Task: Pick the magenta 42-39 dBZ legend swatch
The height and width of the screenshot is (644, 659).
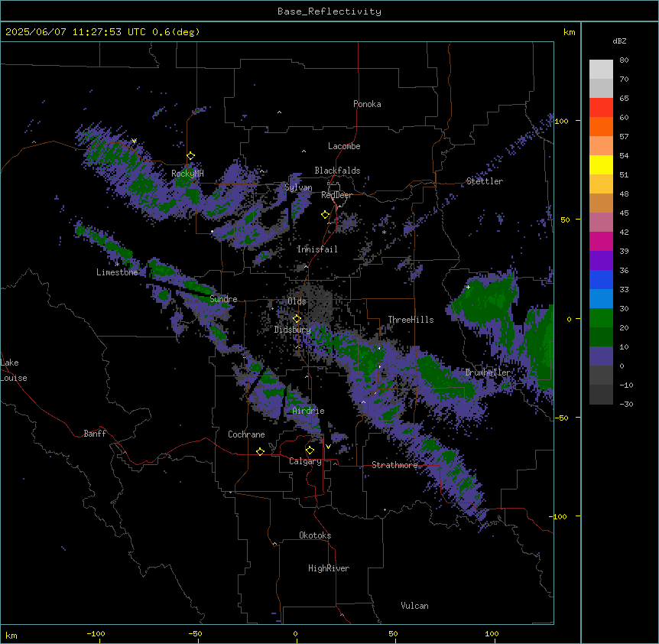Action: click(x=601, y=241)
